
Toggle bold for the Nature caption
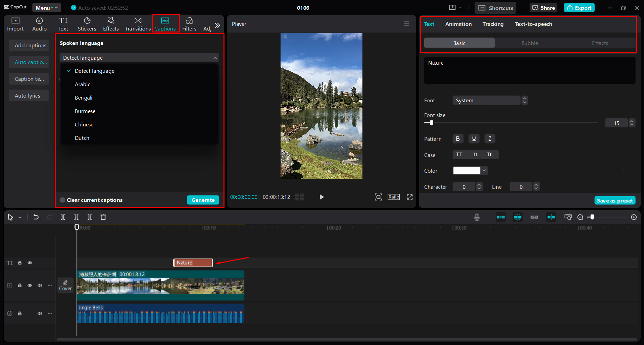click(458, 138)
